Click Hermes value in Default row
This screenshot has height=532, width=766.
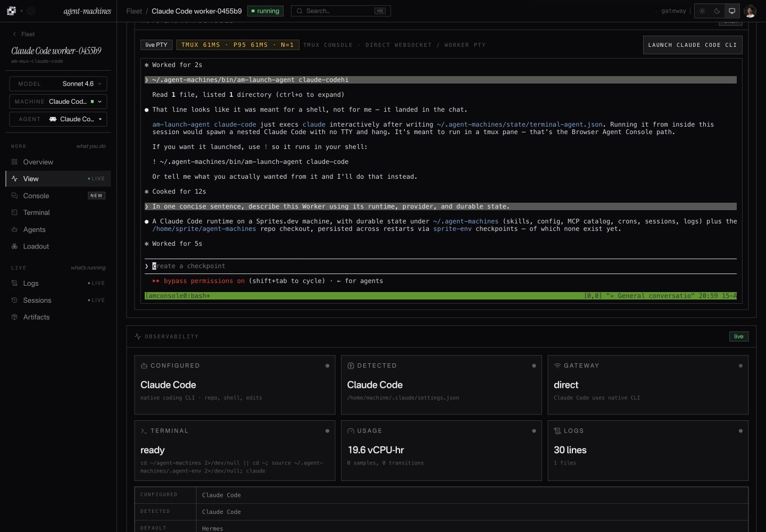[x=212, y=528]
